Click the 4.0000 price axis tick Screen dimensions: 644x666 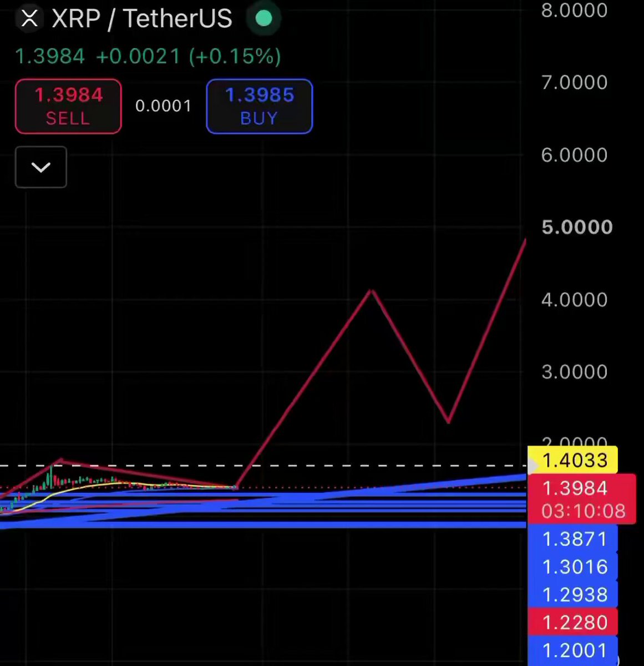[x=575, y=300]
